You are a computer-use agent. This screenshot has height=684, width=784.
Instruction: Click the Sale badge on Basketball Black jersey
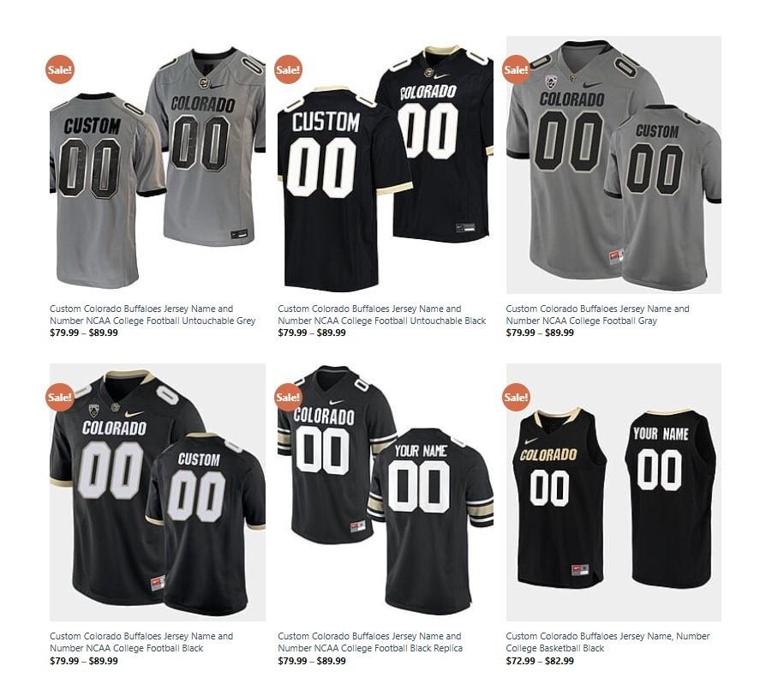(516, 398)
